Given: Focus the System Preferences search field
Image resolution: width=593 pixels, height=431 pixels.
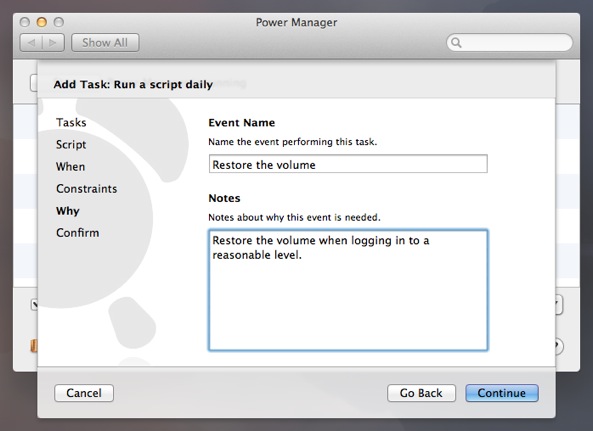Looking at the screenshot, I should click(509, 42).
